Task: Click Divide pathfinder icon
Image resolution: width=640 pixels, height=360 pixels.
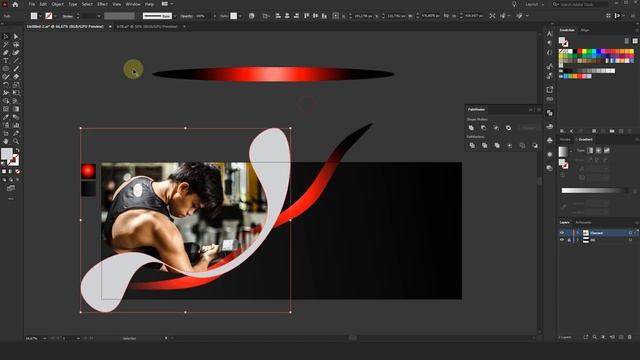Action: [472, 145]
